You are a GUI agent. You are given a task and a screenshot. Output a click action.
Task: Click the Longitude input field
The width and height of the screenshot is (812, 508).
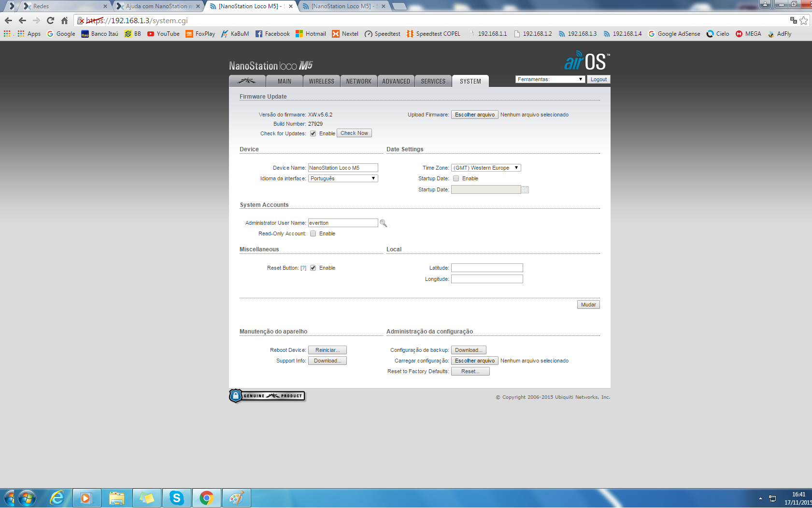pos(487,279)
